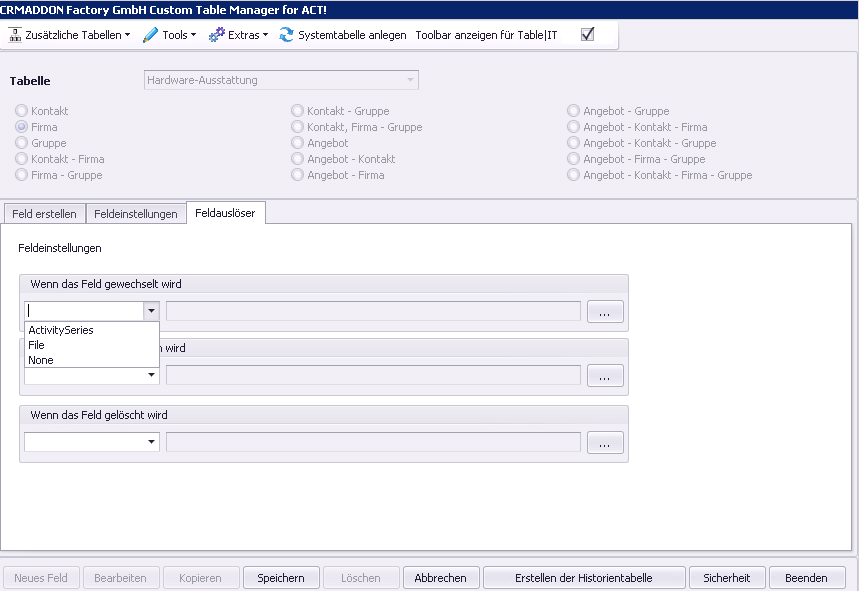The width and height of the screenshot is (859, 591).
Task: Open the 'Feld gelöscht wird' combo box
Action: click(92, 441)
